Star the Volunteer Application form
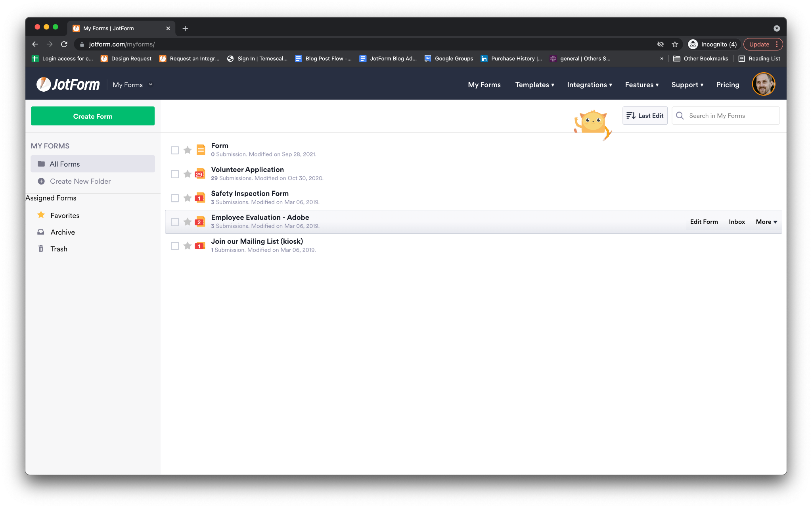 pyautogui.click(x=188, y=174)
